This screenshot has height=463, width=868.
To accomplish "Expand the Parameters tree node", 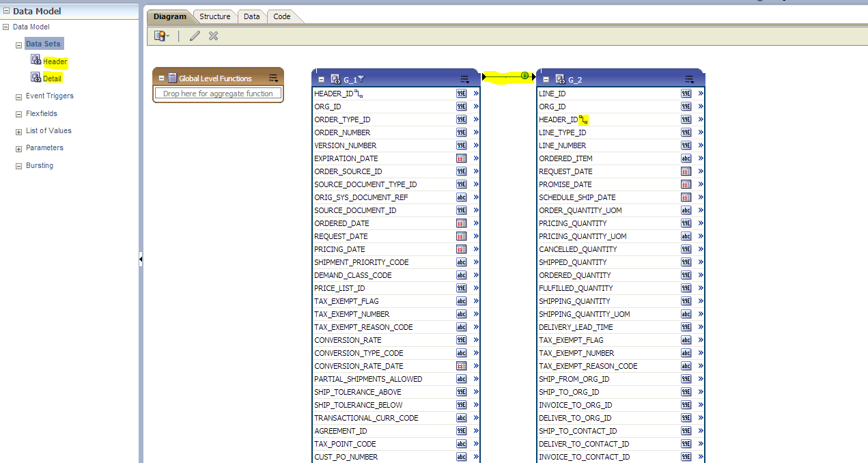I will click(x=18, y=148).
